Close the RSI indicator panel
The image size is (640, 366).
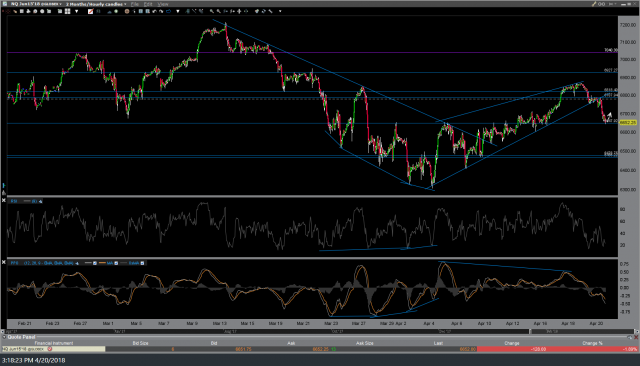pos(4,200)
